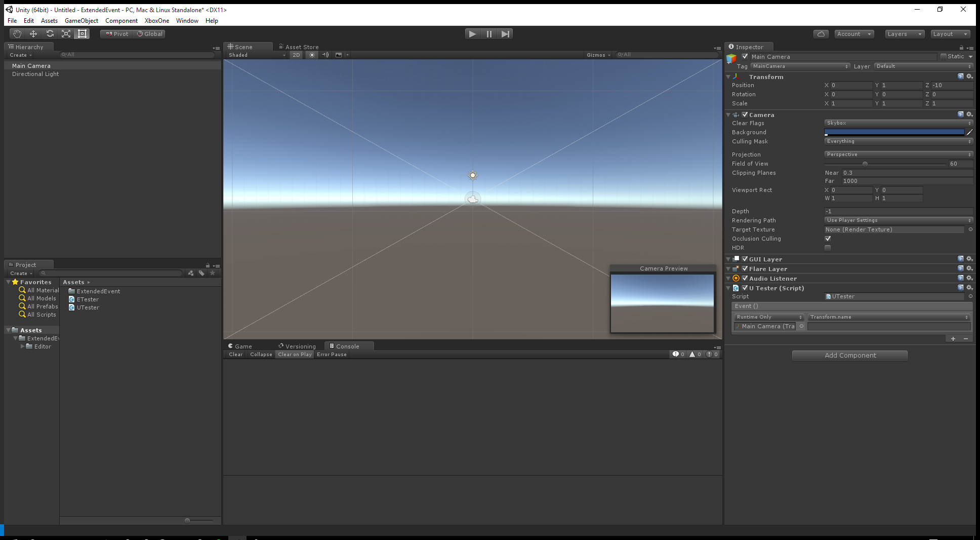The image size is (980, 540).
Task: Enable HDR checkbox
Action: (x=828, y=248)
